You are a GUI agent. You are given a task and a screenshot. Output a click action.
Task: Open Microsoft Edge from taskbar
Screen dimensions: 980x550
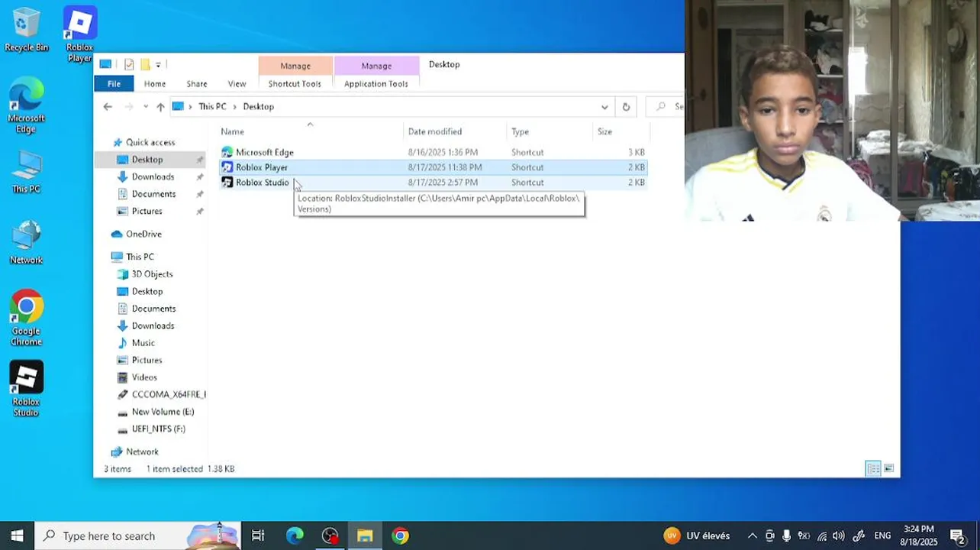click(x=295, y=536)
